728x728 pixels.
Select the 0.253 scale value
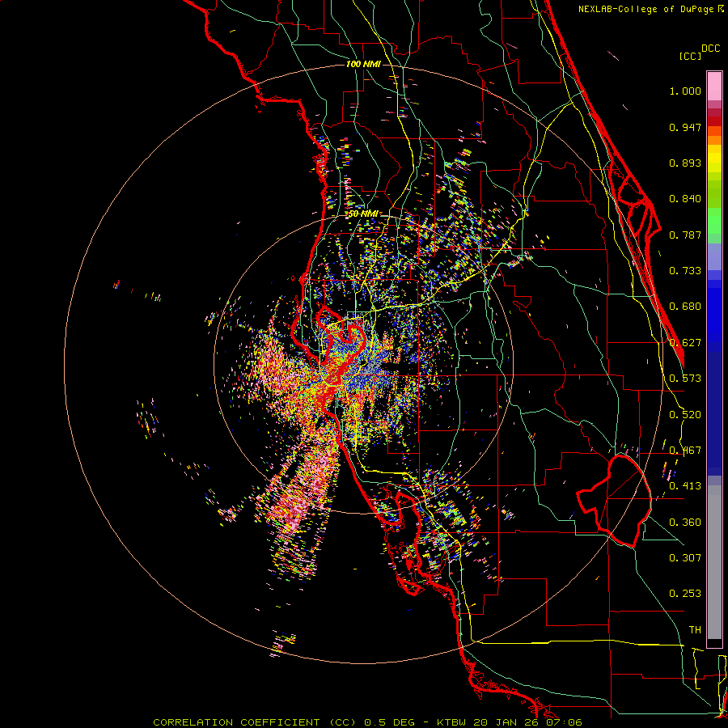point(685,594)
